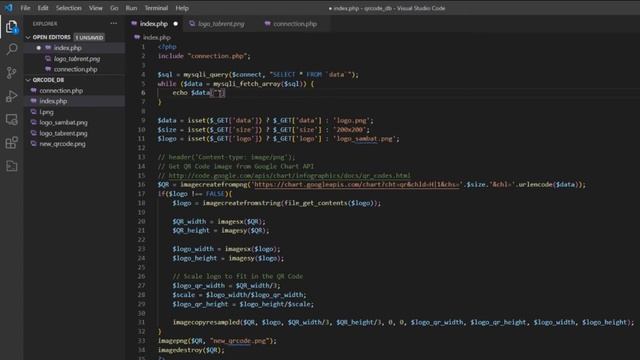Switch to the index.php editor tab

[x=154, y=24]
